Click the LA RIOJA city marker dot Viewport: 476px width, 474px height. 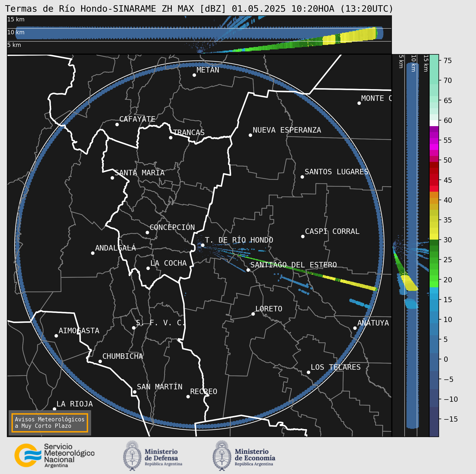click(x=54, y=409)
